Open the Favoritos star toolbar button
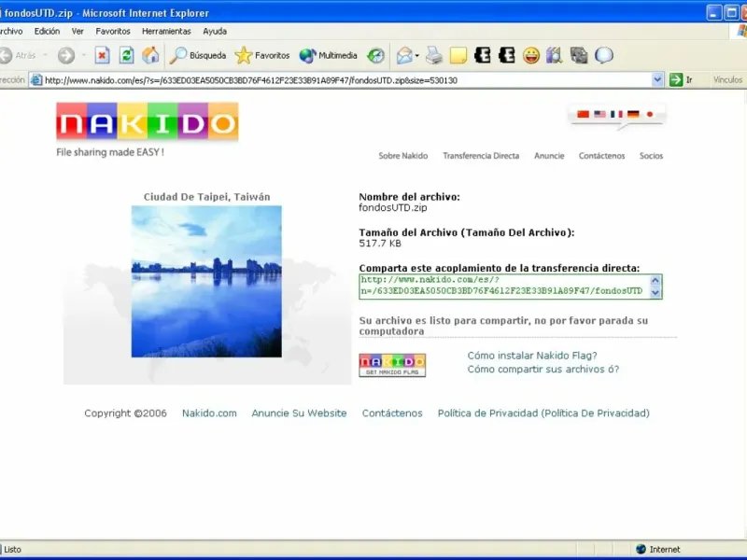 262,56
